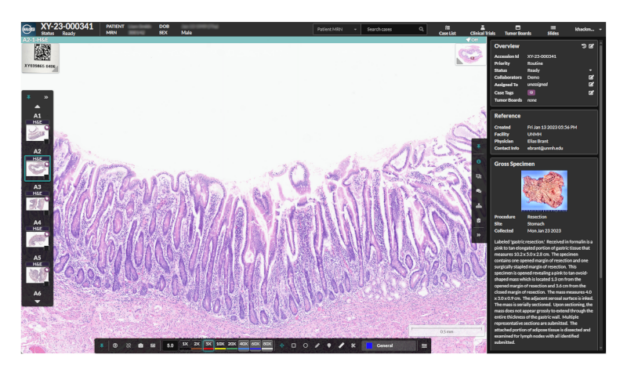Open the Tumor Boards tab

pos(518,30)
